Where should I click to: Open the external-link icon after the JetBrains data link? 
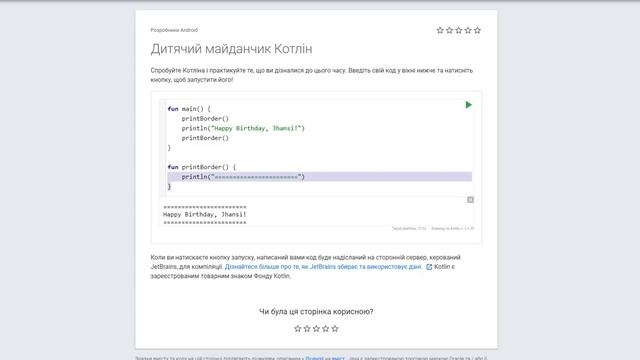[429, 267]
